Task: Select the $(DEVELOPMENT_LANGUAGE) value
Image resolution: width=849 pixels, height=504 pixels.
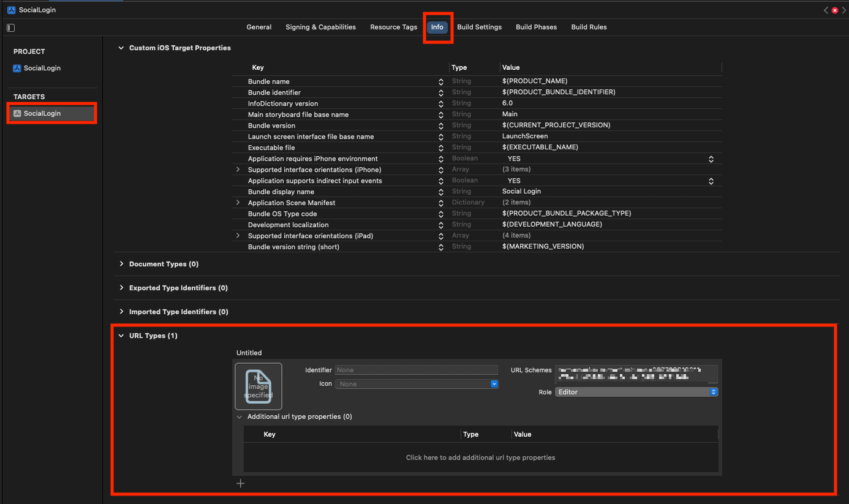Action: 552,225
